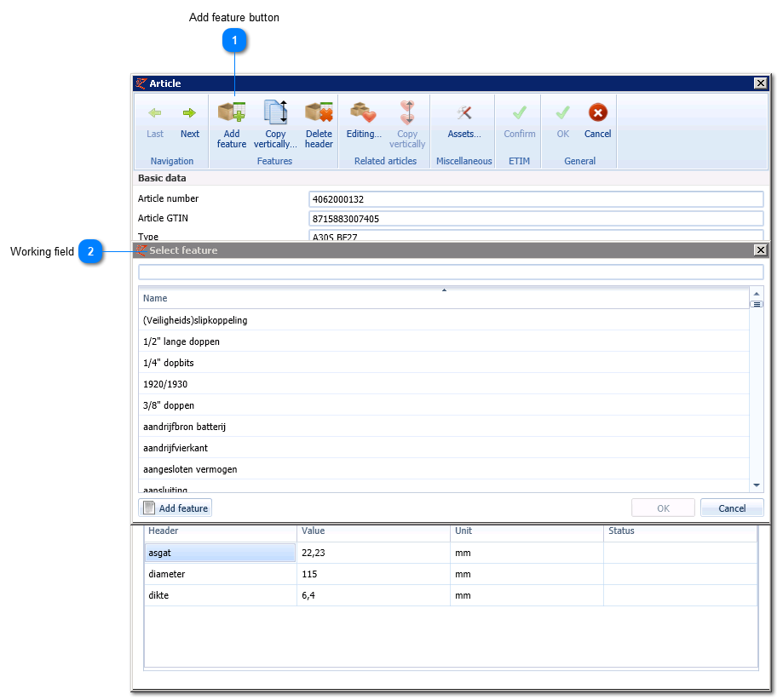Image resolution: width=783 pixels, height=700 pixels.
Task: Click the ETIM Confirm checkmark
Action: [x=520, y=113]
